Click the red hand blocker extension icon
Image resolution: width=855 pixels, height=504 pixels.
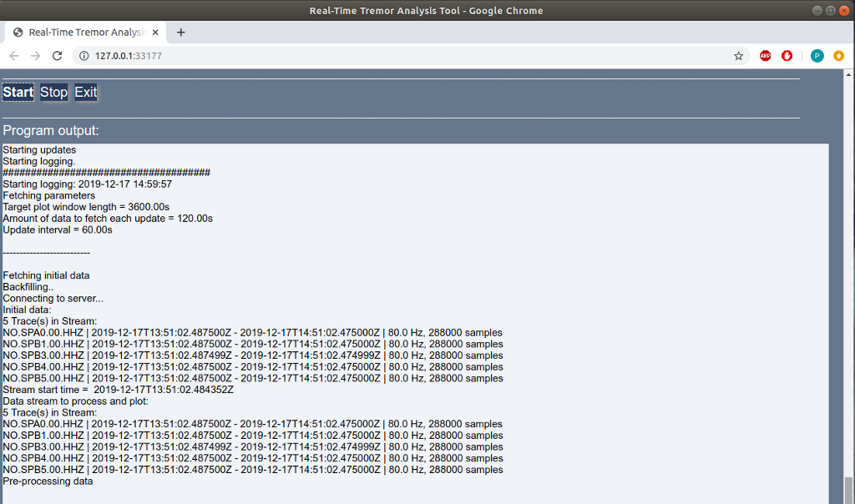tap(787, 55)
